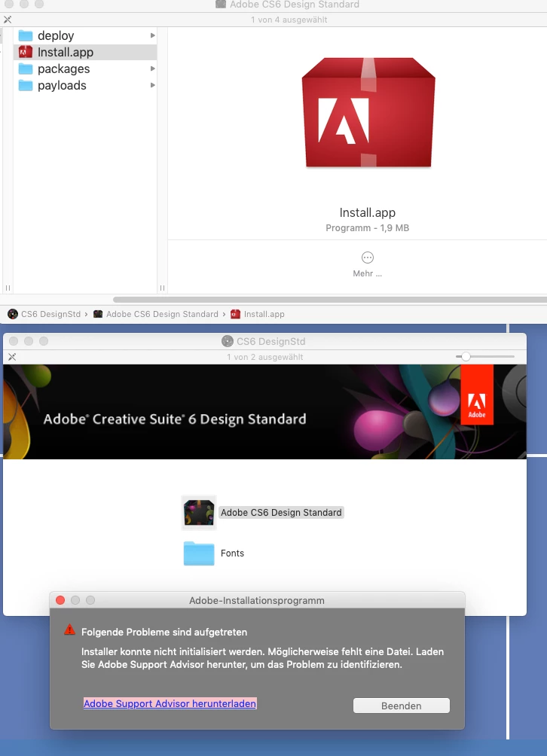The height and width of the screenshot is (756, 547).
Task: Click the red Adobe logo in banner
Action: pos(477,395)
